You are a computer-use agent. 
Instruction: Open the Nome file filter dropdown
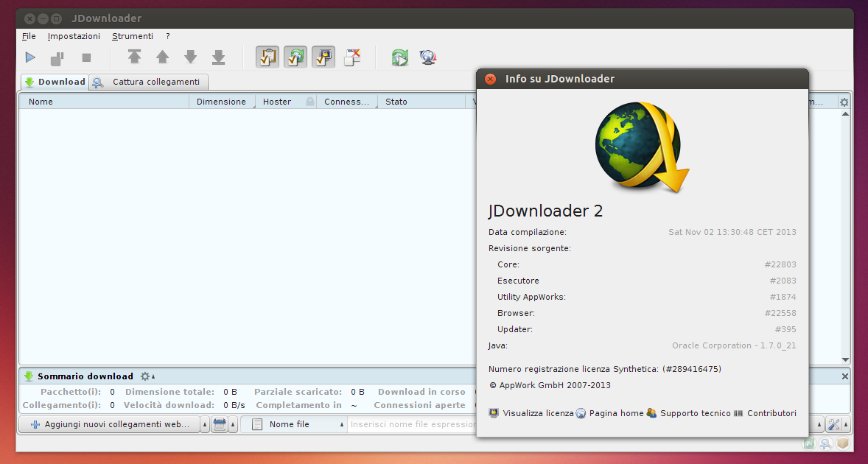pyautogui.click(x=294, y=424)
